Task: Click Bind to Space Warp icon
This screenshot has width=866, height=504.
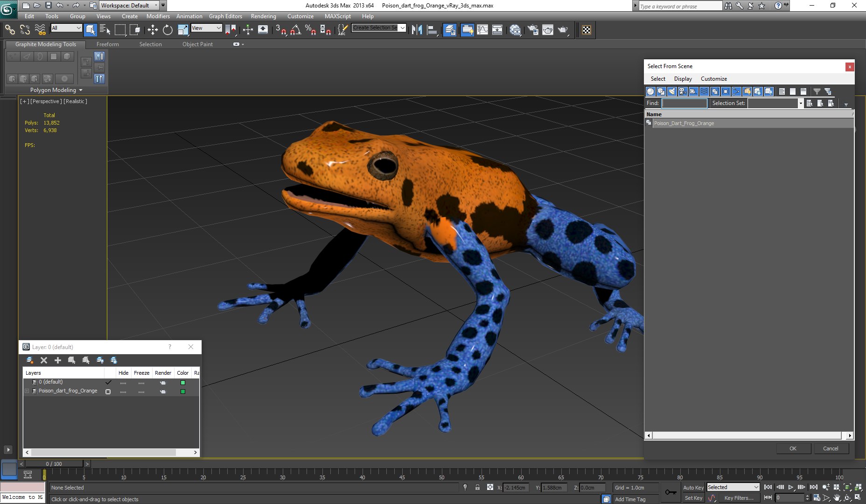Action: coord(40,30)
